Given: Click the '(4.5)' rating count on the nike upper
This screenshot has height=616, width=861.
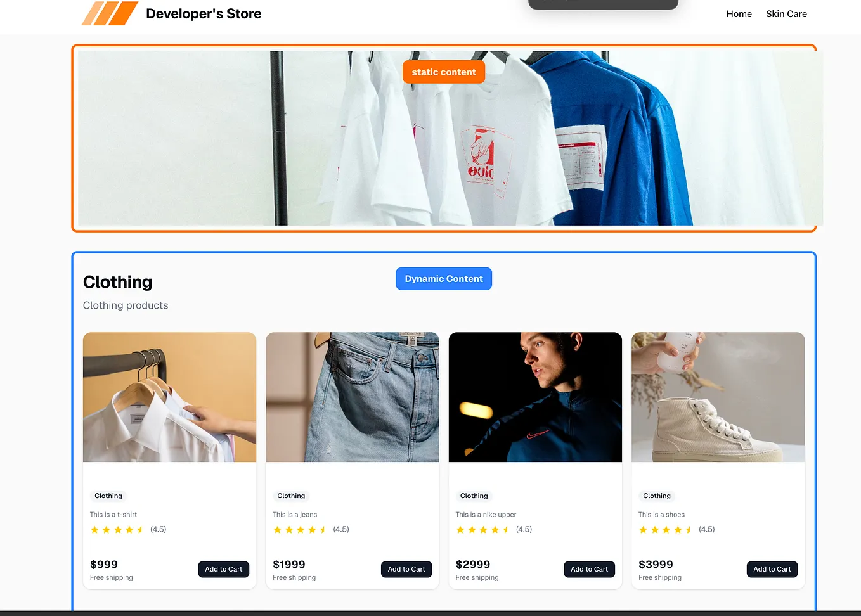Looking at the screenshot, I should [x=523, y=529].
